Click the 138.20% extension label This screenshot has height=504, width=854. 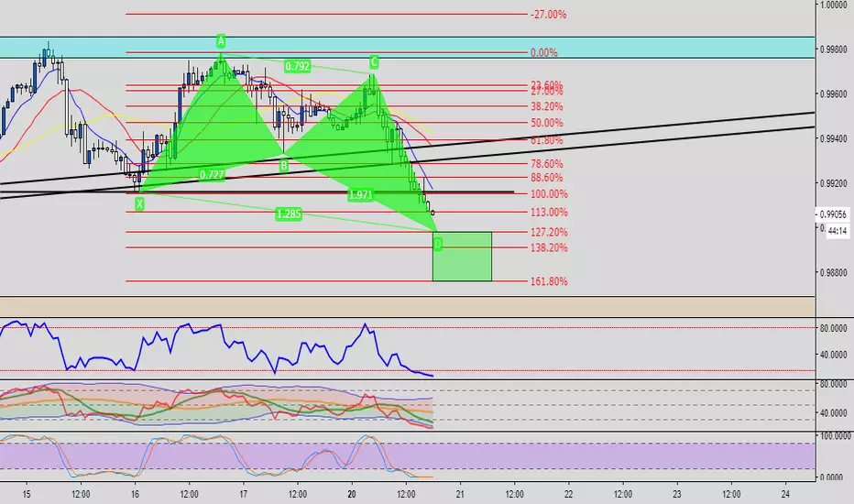click(549, 248)
